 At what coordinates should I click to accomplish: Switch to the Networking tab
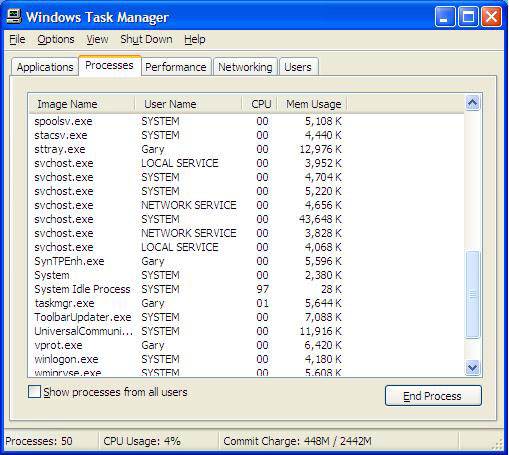tap(245, 67)
